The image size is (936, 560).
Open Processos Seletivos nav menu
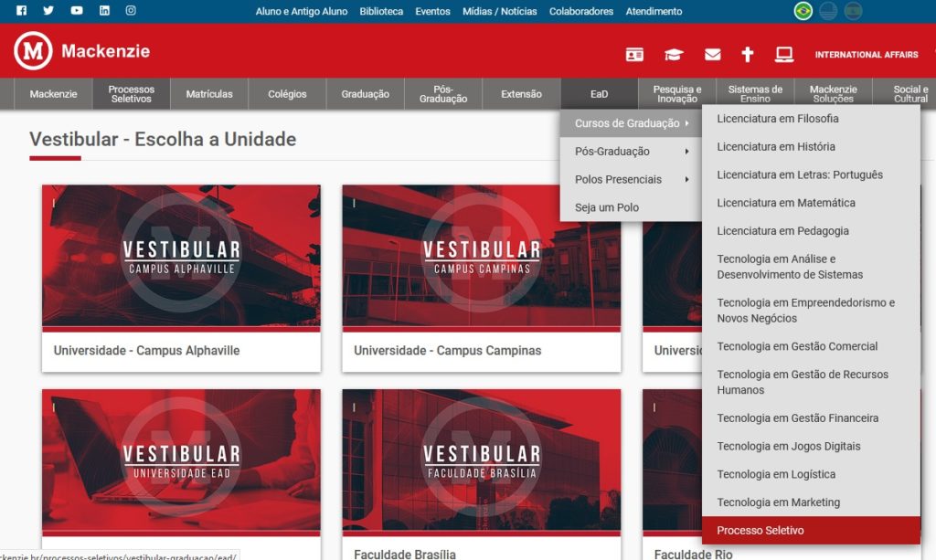[x=132, y=93]
